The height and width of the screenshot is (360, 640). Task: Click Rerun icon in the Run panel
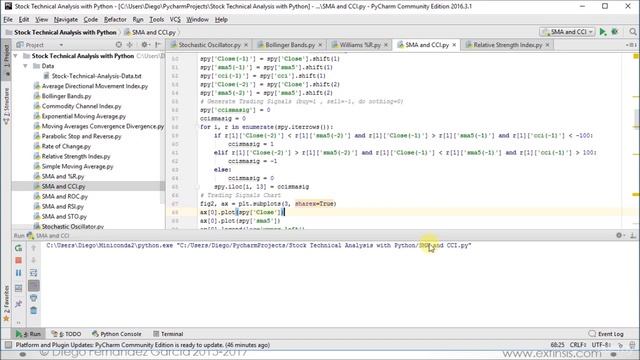tap(18, 248)
